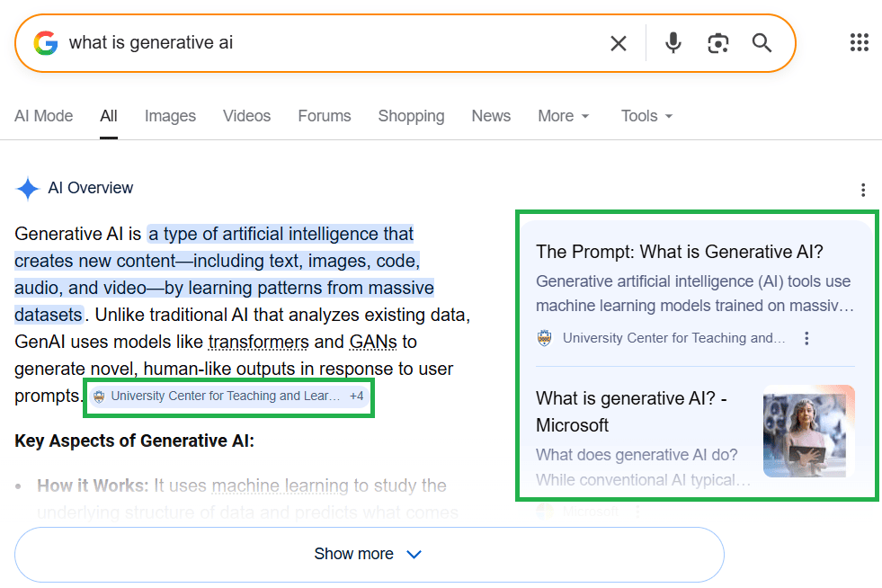
Task: Click the microphone icon for voice search
Action: coord(673,42)
